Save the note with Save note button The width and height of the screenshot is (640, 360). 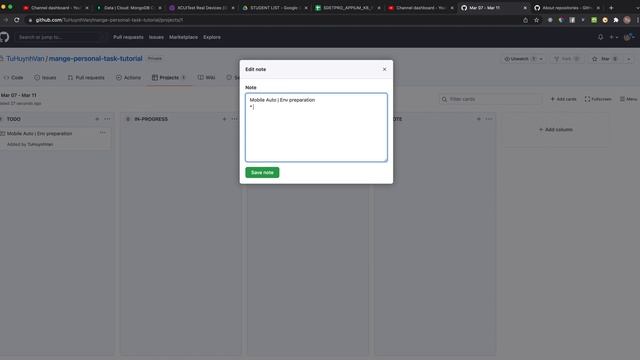[262, 173]
